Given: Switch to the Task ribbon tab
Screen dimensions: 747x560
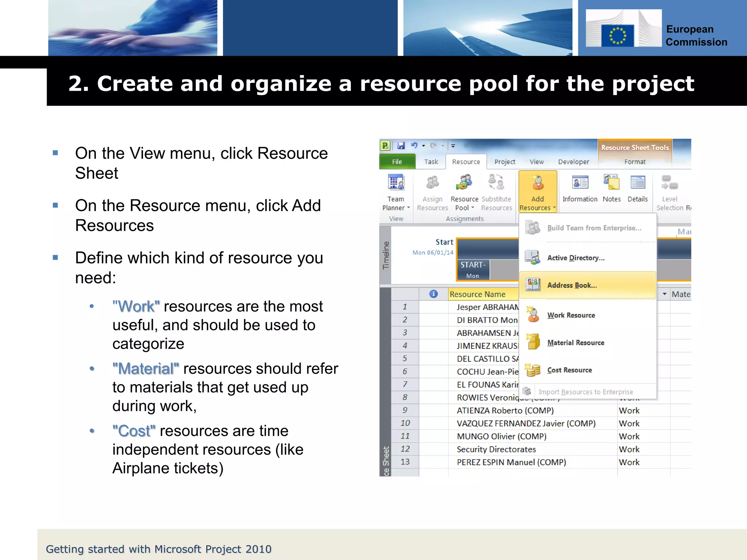Looking at the screenshot, I should coord(431,162).
